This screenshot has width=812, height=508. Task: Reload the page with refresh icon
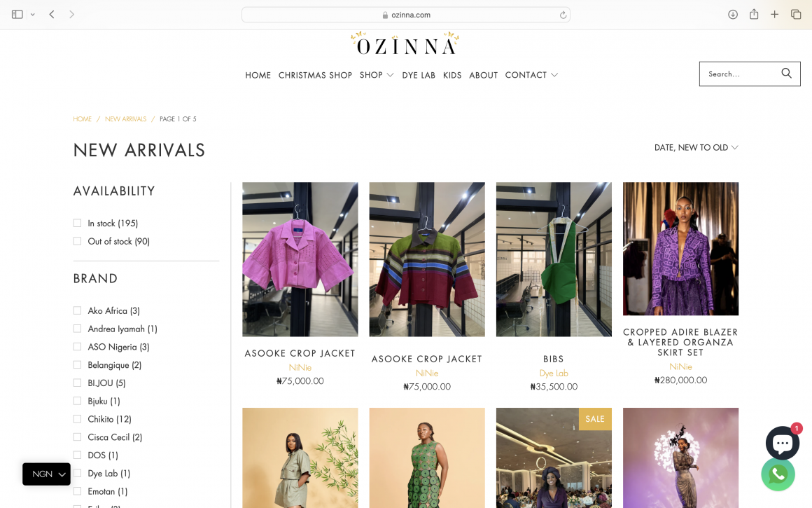pos(563,15)
